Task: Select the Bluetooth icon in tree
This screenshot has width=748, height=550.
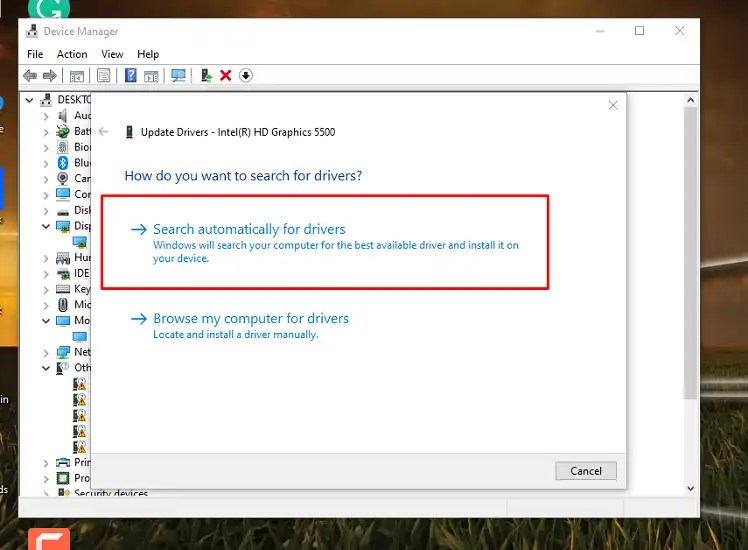Action: click(x=62, y=163)
